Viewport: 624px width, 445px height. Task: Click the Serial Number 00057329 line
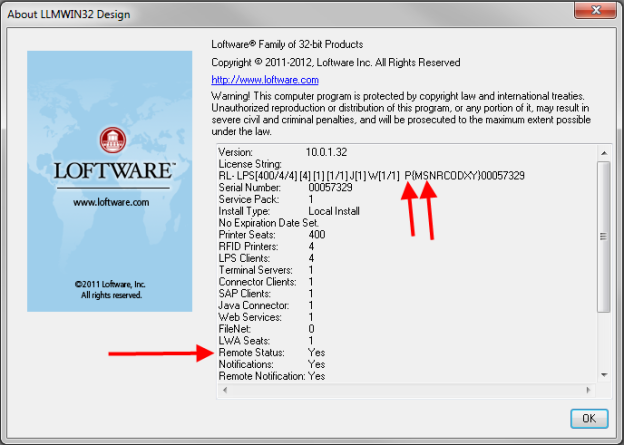click(x=285, y=187)
